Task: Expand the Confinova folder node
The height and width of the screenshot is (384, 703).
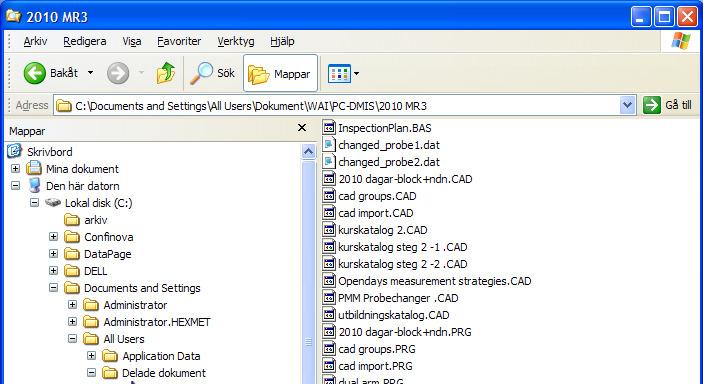Action: 53,237
